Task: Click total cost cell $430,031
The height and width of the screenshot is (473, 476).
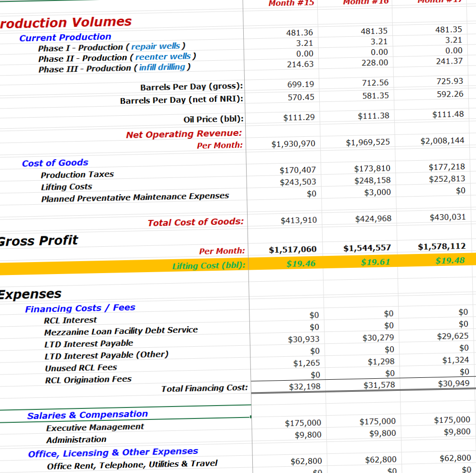Action: (448, 217)
